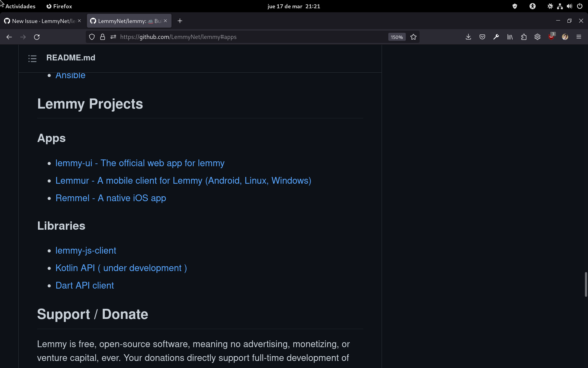Open the Ansible link
The height and width of the screenshot is (368, 588).
click(70, 75)
